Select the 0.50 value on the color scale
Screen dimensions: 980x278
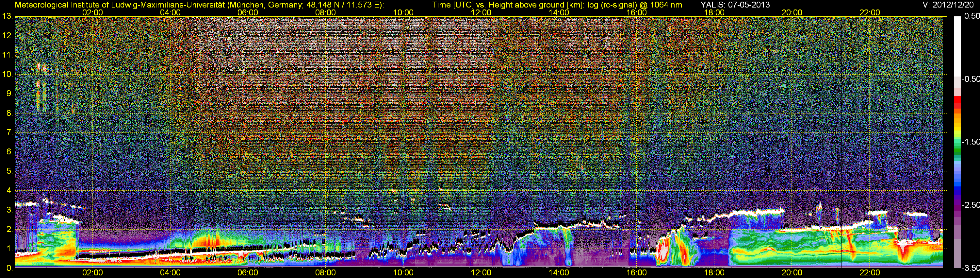pyautogui.click(x=972, y=16)
